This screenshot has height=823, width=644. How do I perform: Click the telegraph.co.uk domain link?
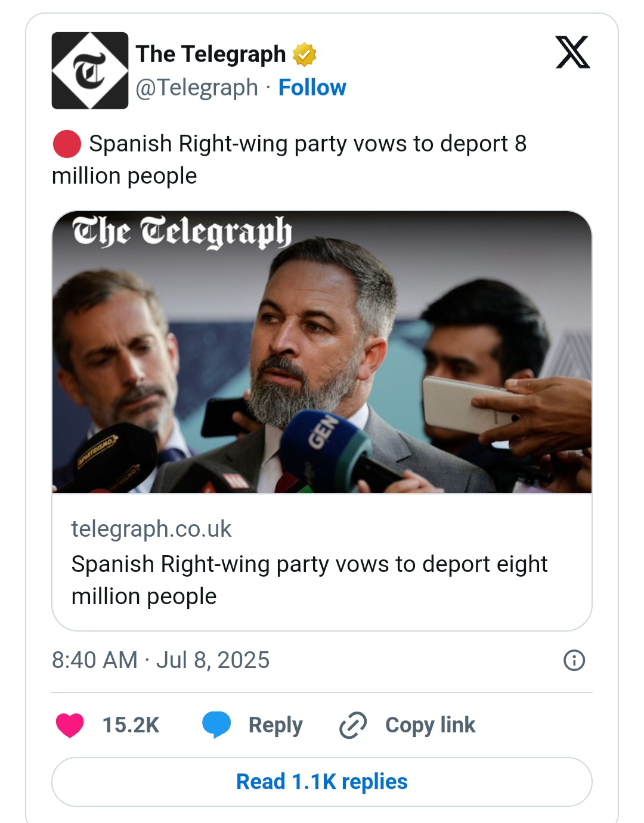(151, 529)
